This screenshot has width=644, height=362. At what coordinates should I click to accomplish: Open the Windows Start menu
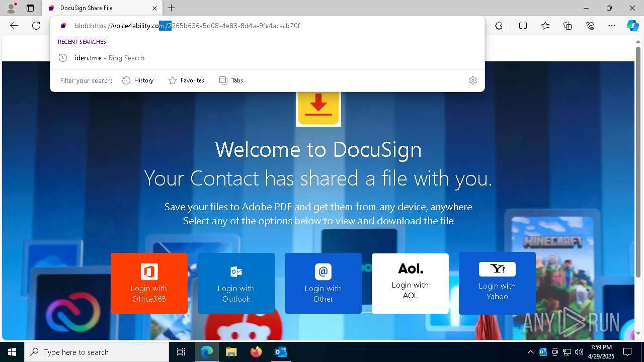tap(12, 352)
